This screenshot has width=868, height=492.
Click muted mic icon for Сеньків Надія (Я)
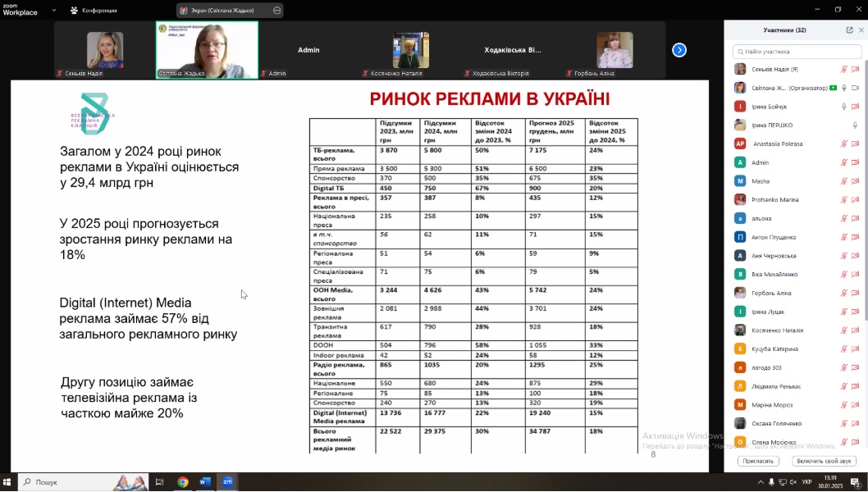pyautogui.click(x=843, y=69)
